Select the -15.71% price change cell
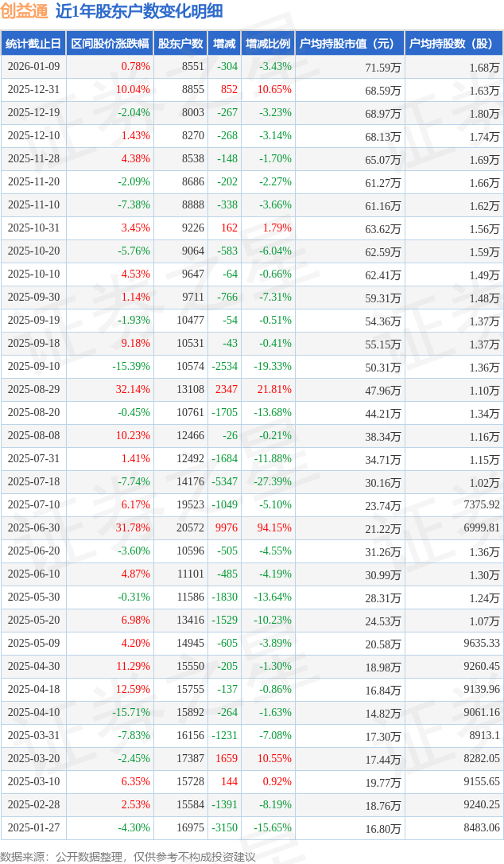 (x=131, y=713)
